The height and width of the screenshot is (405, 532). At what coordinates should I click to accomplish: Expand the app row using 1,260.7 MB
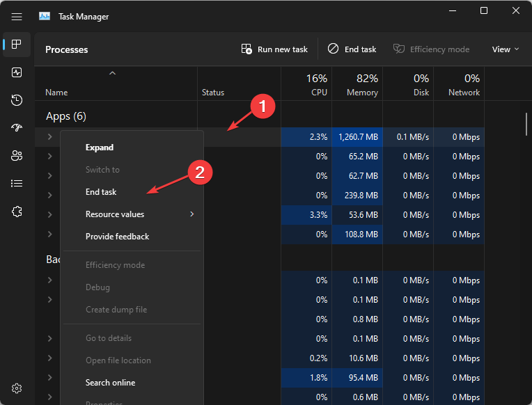[x=50, y=136]
